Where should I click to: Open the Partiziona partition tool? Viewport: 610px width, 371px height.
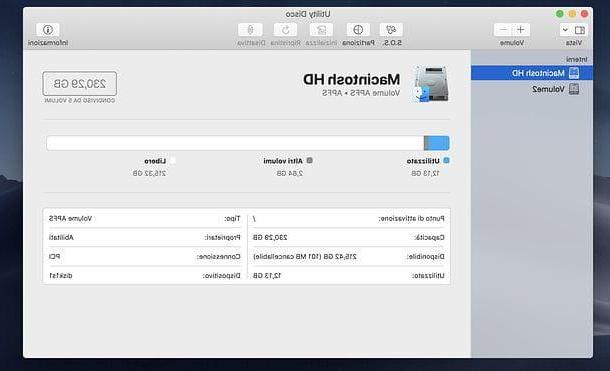coord(358,30)
